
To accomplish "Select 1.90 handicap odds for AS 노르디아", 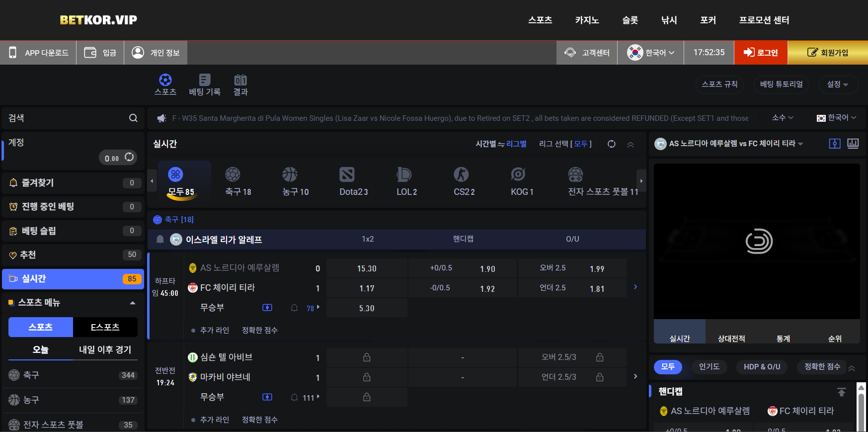I will 487,268.
